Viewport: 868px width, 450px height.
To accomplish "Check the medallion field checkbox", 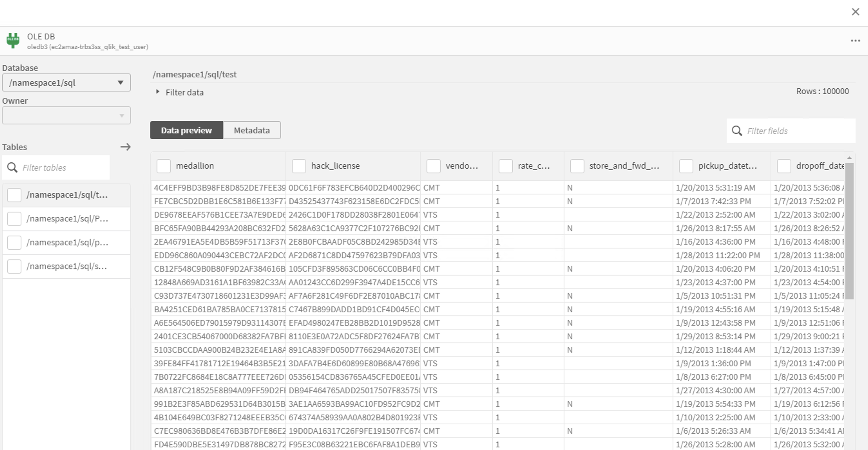I will click(164, 166).
